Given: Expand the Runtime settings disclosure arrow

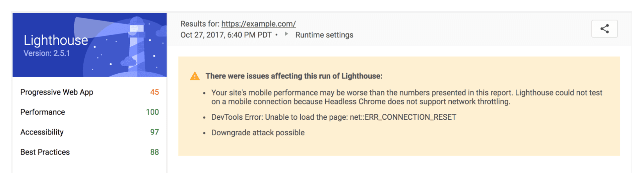Looking at the screenshot, I should (x=286, y=34).
